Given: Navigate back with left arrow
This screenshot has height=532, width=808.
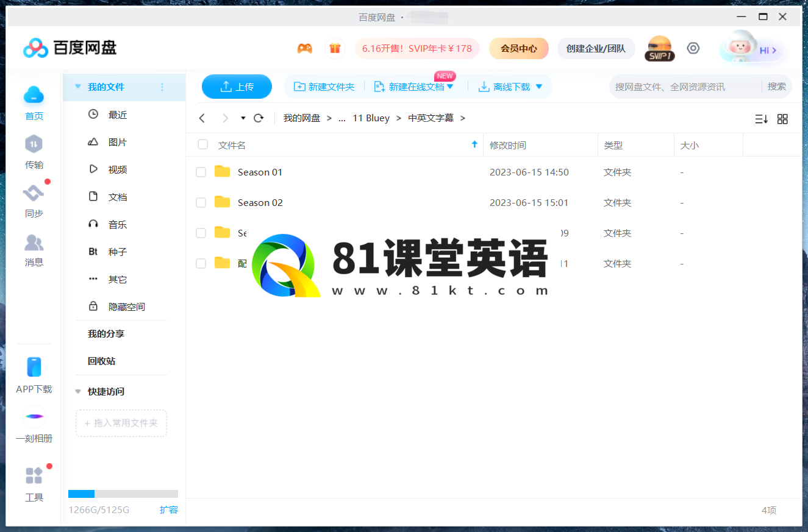Looking at the screenshot, I should (x=202, y=118).
